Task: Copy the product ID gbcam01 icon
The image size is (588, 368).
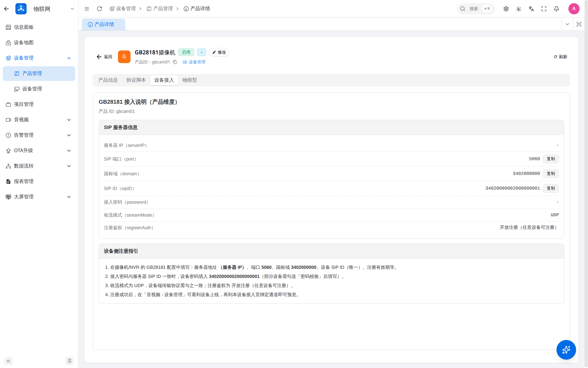Action: pos(175,62)
